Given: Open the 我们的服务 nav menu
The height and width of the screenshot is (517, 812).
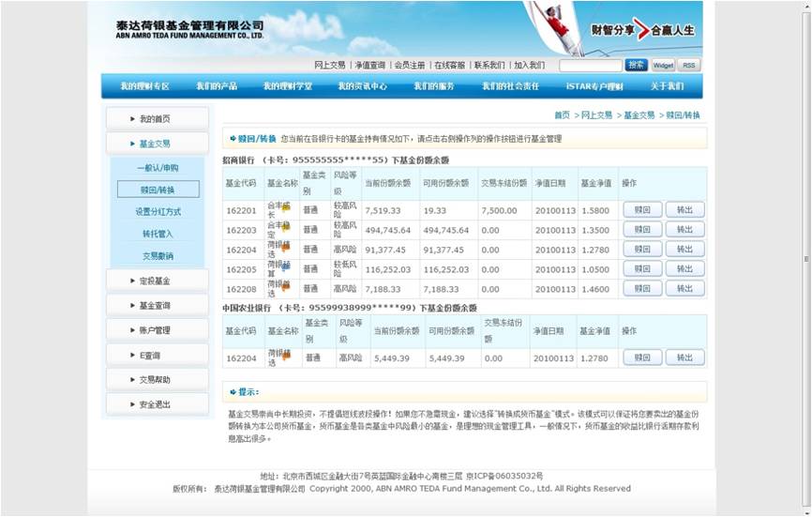Looking at the screenshot, I should coord(433,86).
